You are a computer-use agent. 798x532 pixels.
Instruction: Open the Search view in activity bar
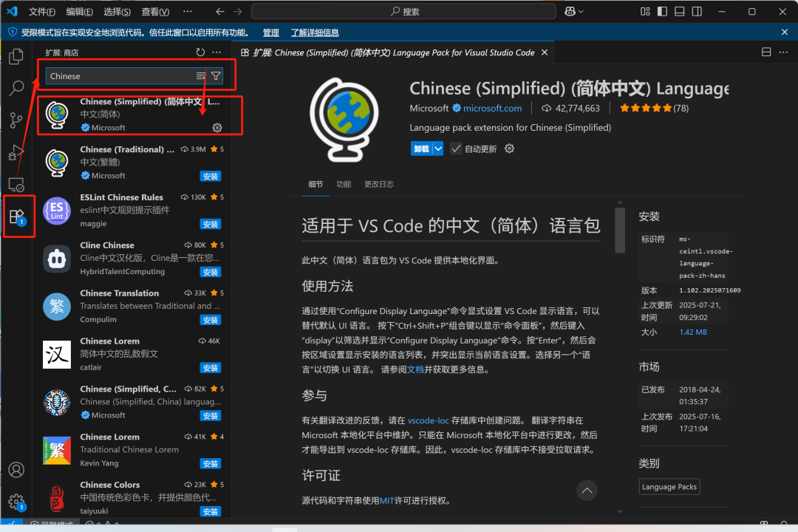[x=16, y=88]
